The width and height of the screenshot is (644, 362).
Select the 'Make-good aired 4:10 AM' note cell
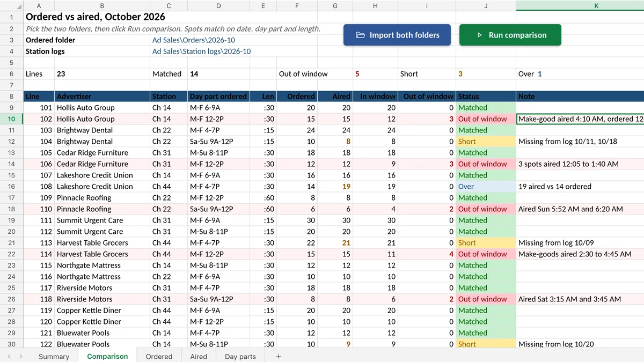click(x=580, y=119)
